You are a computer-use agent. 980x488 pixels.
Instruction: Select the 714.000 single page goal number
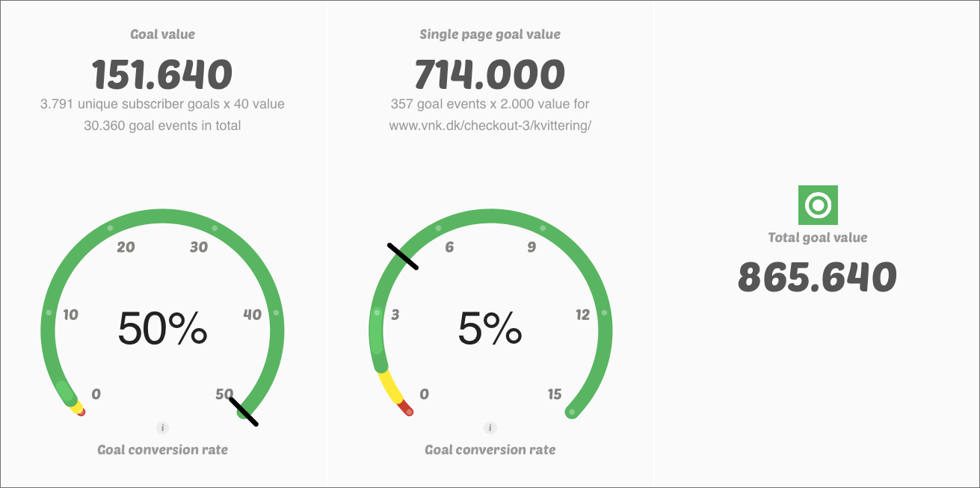coord(490,75)
